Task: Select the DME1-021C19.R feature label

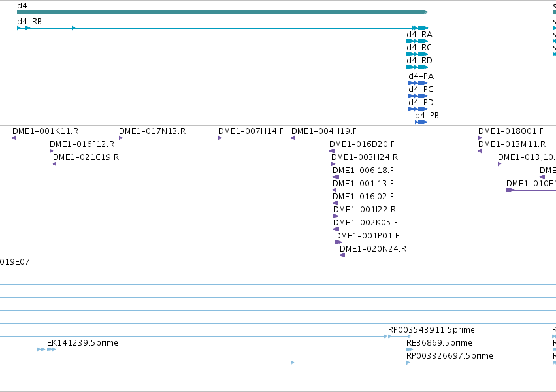Action: point(86,157)
